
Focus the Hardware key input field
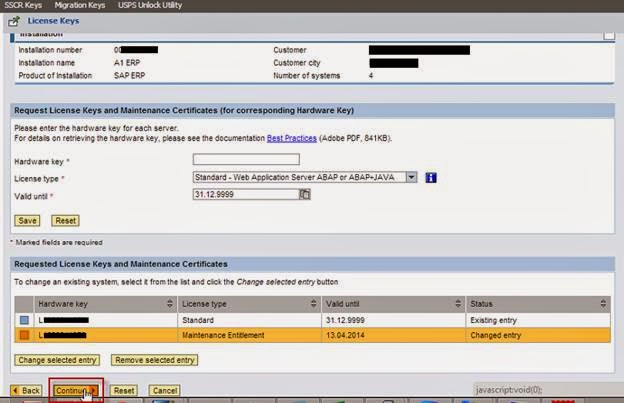click(246, 159)
